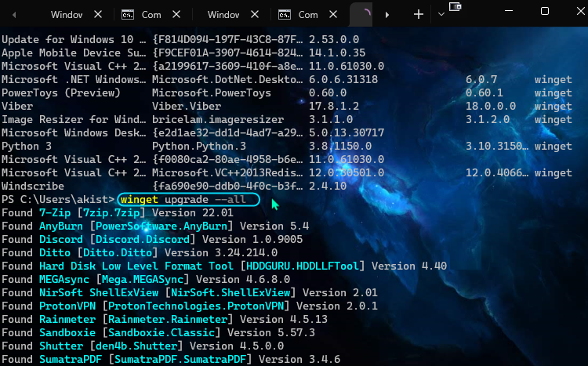Click version '14.1.0.35' in Apple row
Image resolution: width=588 pixels, height=366 pixels.
[x=337, y=53]
